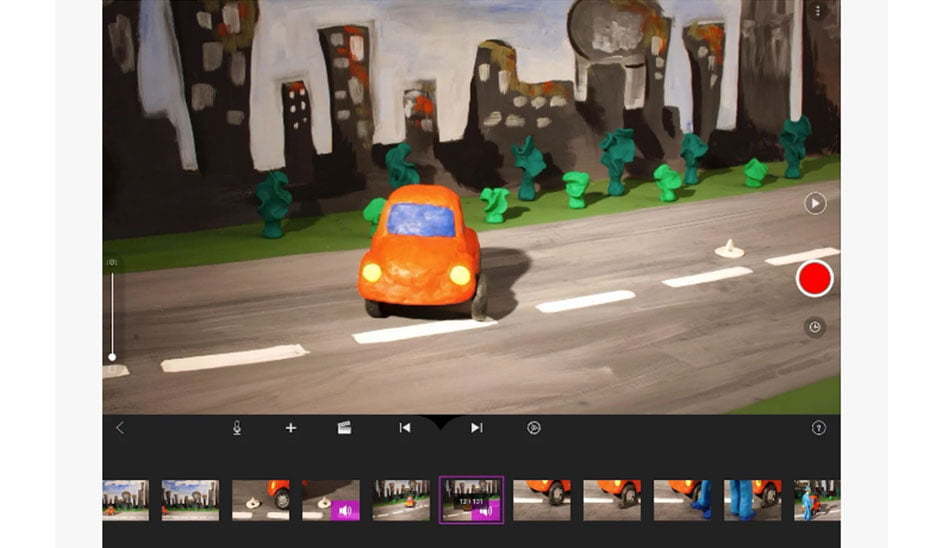The image size is (950, 548).
Task: Select the frame with blue legs beside car
Action: point(752,500)
